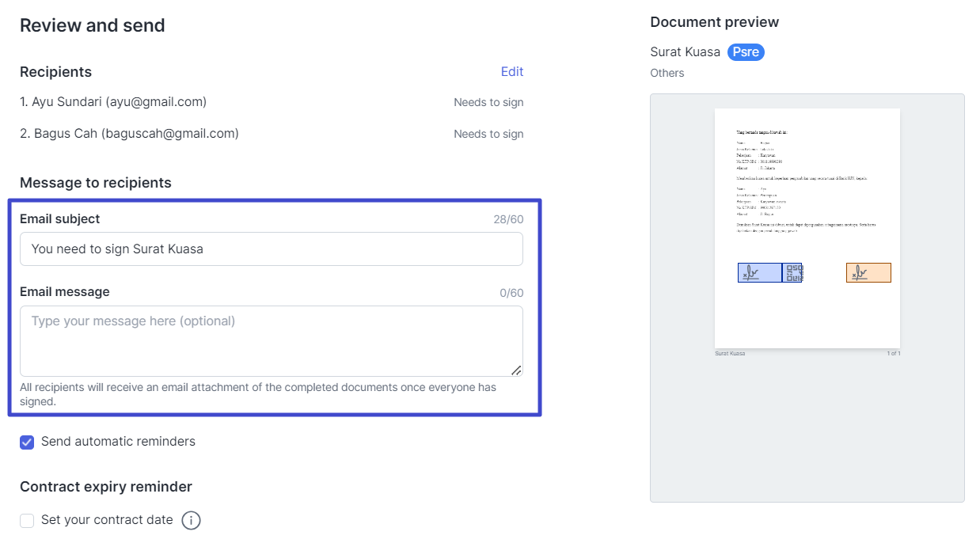Click the QR code stamp field in the preview
The image size is (980, 543).
tap(792, 271)
